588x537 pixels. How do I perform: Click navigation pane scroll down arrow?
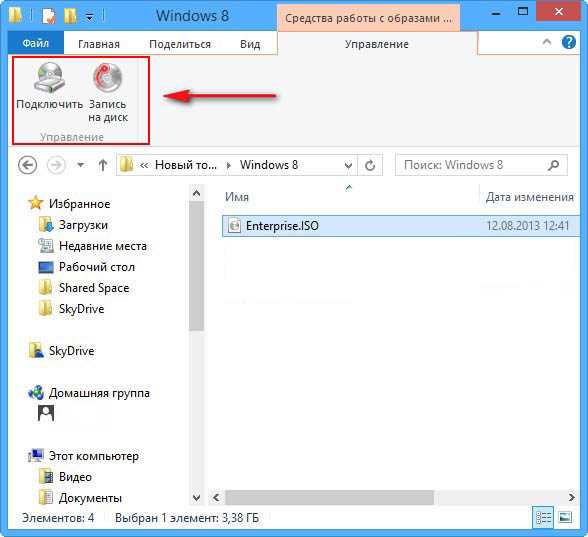click(x=196, y=498)
